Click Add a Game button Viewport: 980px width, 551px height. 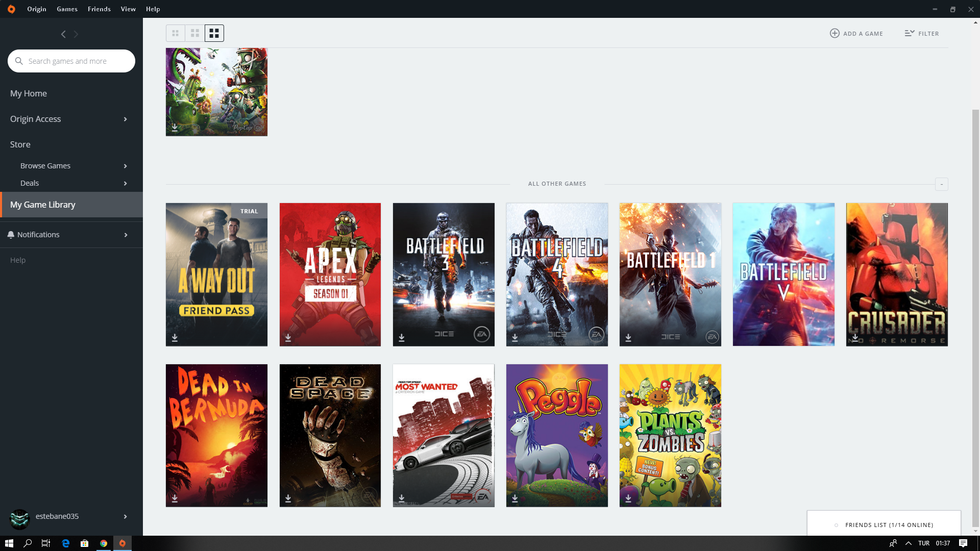(856, 34)
